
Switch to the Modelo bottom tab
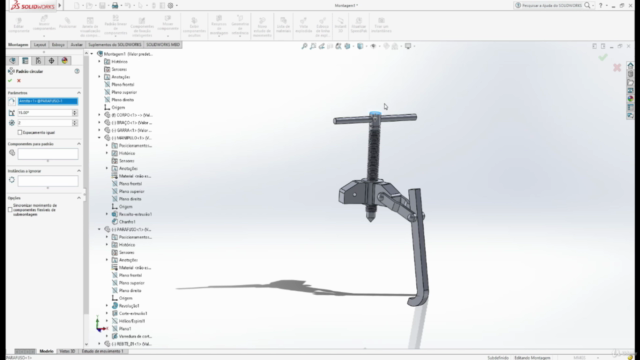pyautogui.click(x=46, y=351)
